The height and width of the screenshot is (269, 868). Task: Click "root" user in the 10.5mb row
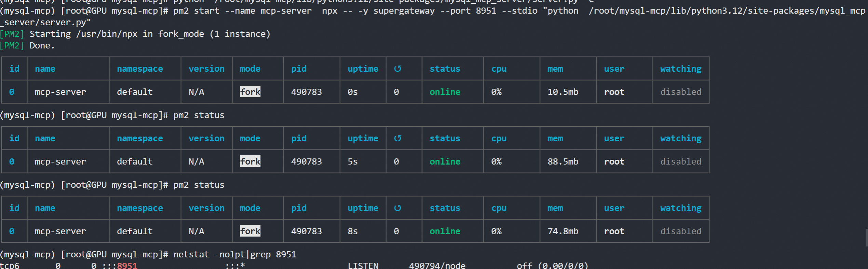pos(614,92)
